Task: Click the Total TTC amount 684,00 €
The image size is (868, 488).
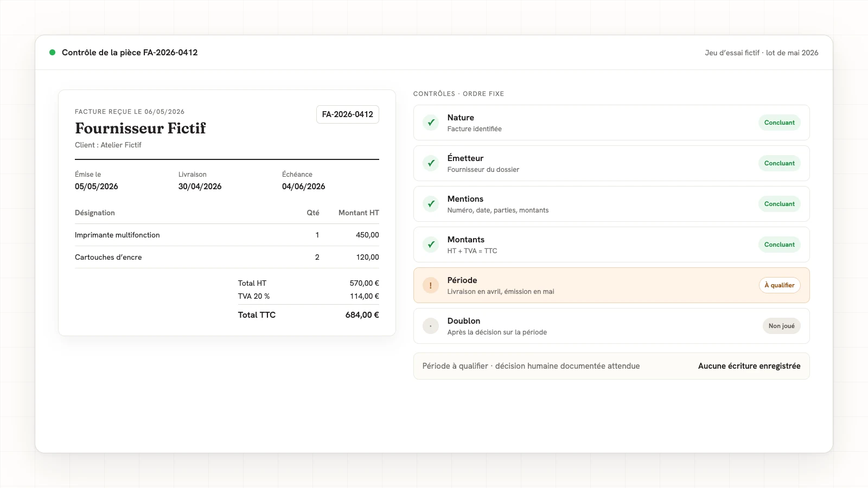Action: 362,315
